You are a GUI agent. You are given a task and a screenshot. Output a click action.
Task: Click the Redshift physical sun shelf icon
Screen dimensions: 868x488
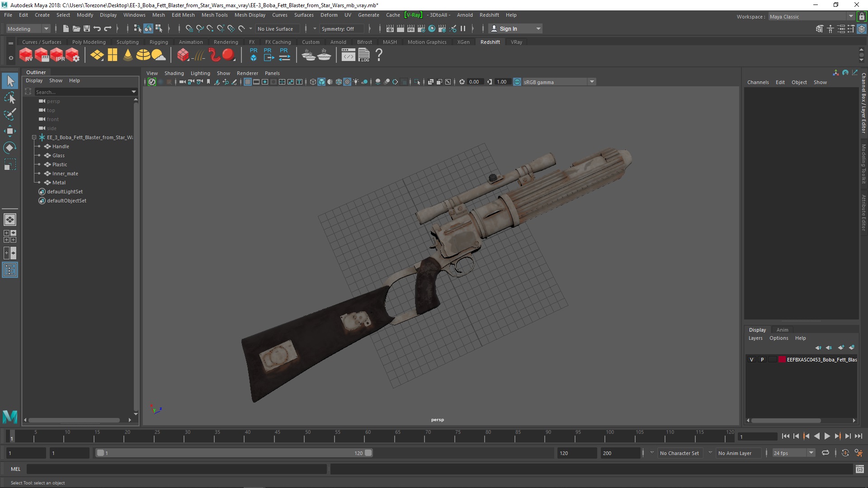(128, 55)
